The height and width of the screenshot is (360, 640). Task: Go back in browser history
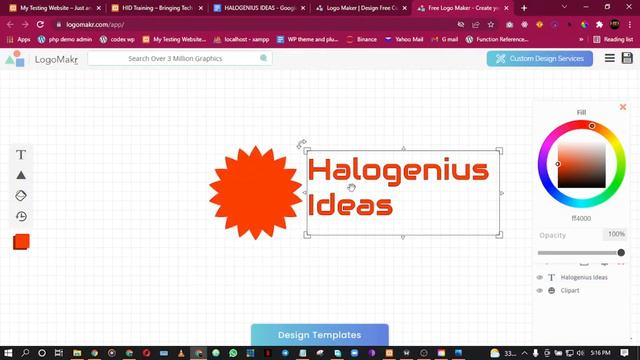tap(10, 24)
